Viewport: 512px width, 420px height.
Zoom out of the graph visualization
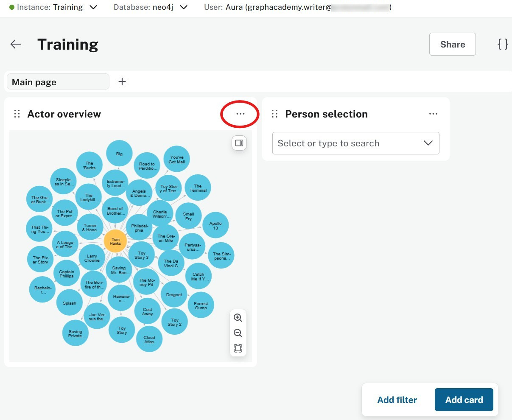(238, 333)
